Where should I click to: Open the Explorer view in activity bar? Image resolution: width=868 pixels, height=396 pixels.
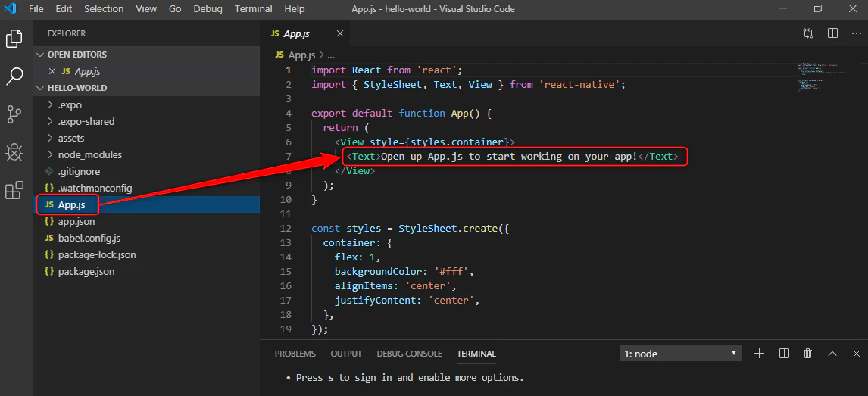(14, 38)
